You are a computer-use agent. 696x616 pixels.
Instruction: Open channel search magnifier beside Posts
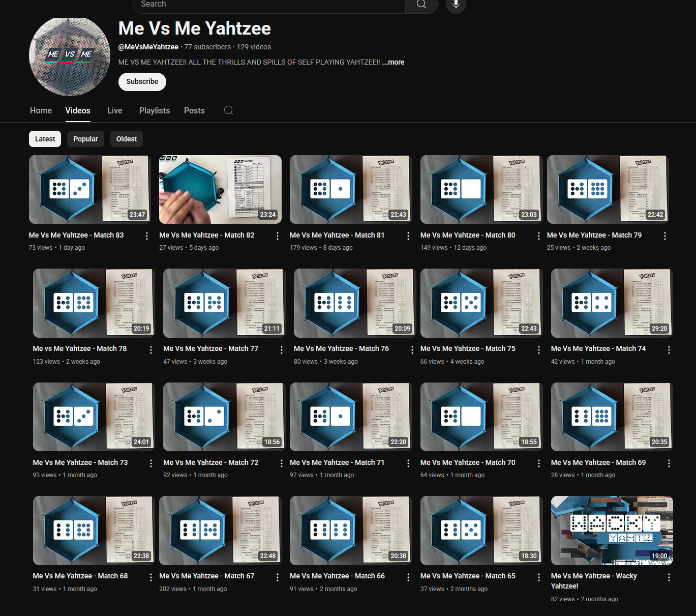pyautogui.click(x=229, y=110)
